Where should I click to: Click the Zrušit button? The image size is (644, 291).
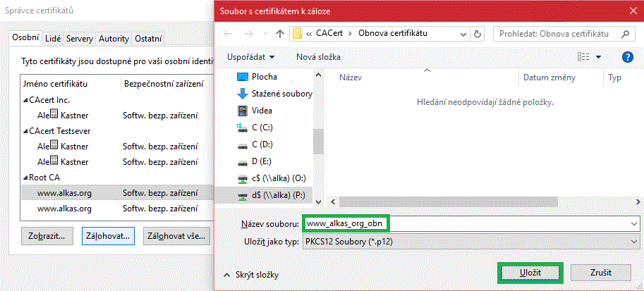pos(600,272)
